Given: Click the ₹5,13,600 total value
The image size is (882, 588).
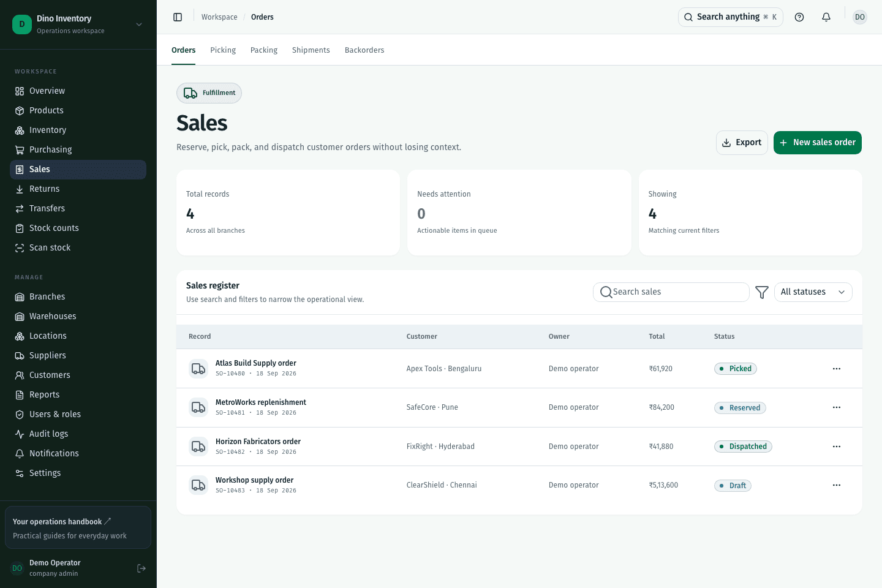Looking at the screenshot, I should [663, 485].
